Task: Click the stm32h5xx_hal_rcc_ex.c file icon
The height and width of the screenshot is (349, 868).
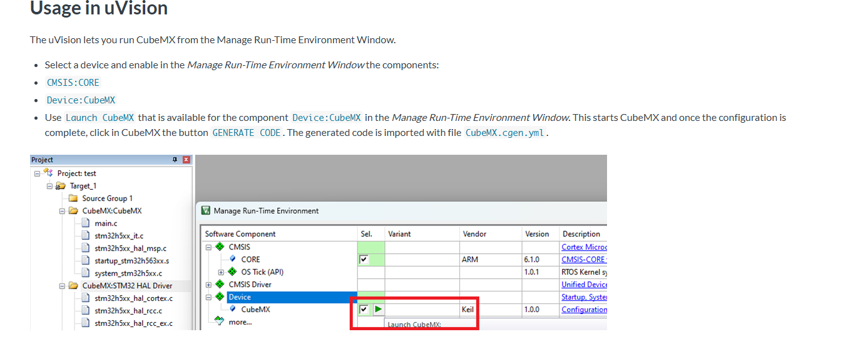Action: (86, 323)
